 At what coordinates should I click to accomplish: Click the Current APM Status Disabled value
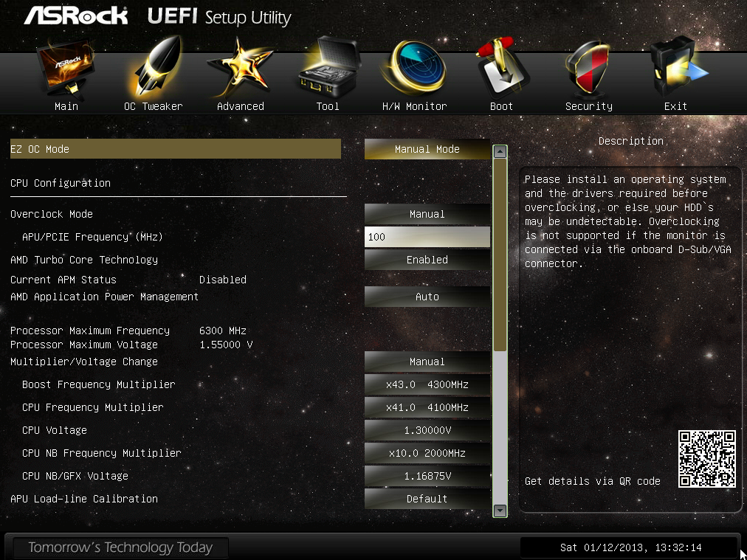tap(223, 280)
